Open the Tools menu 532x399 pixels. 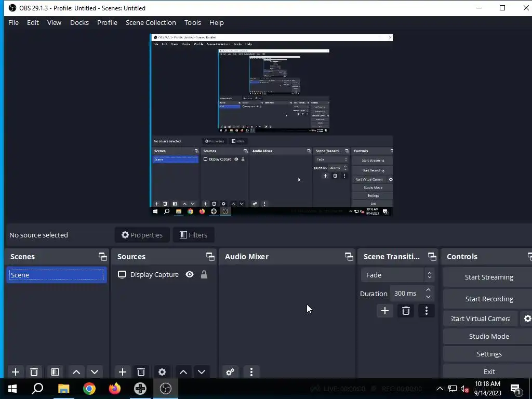click(193, 22)
